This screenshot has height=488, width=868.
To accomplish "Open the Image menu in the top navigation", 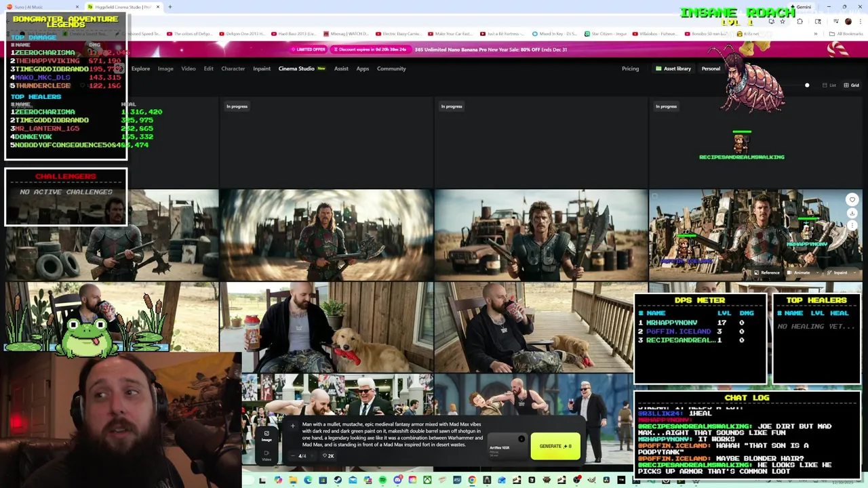I will point(165,68).
